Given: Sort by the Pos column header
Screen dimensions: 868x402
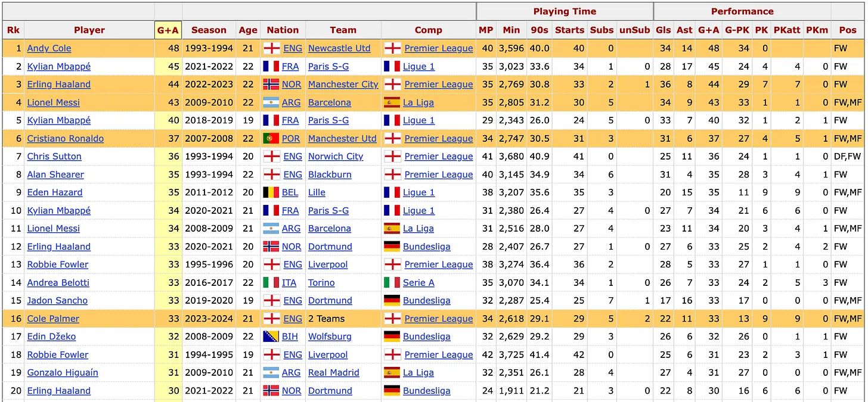Looking at the screenshot, I should 848,30.
